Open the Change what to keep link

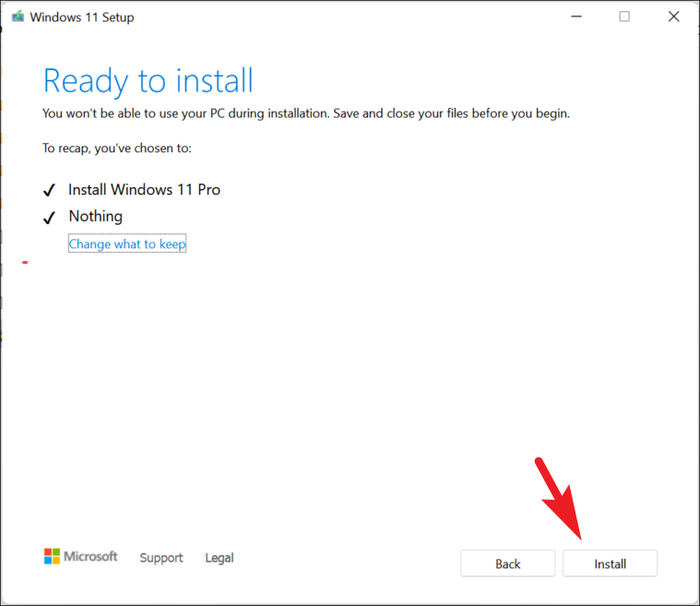[127, 244]
